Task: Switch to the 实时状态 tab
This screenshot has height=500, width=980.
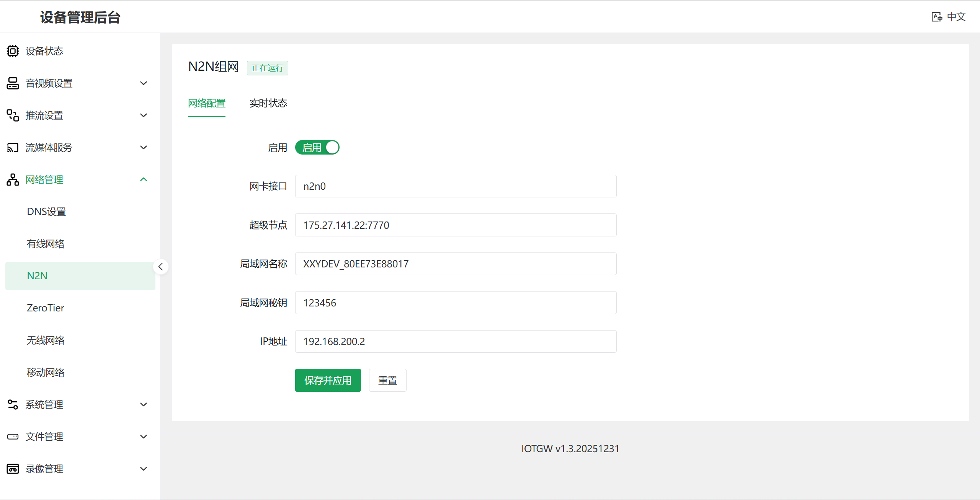Action: (x=268, y=103)
